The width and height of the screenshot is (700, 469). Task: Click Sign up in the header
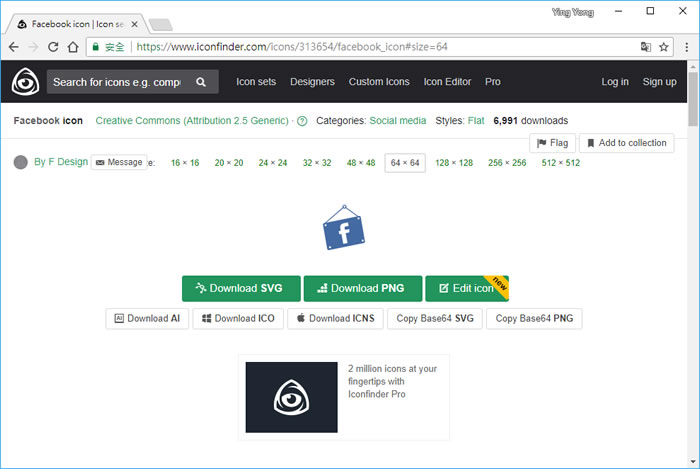tap(659, 82)
